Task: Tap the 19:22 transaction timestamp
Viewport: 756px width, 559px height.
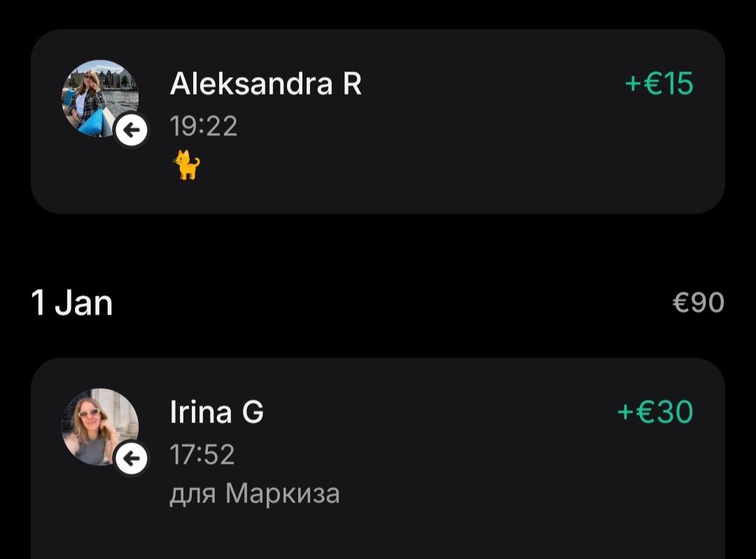Action: (x=204, y=126)
